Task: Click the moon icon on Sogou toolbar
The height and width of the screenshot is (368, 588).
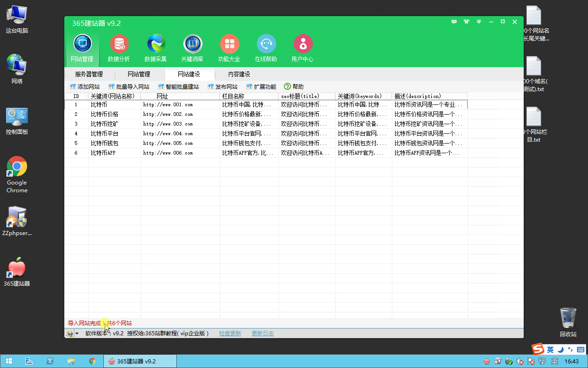Action: (560, 350)
